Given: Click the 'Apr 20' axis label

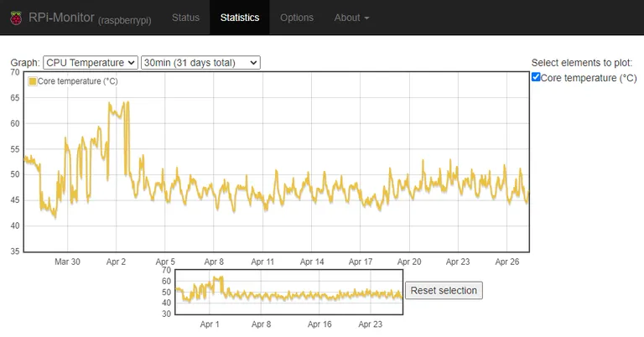Looking at the screenshot, I should [409, 262].
